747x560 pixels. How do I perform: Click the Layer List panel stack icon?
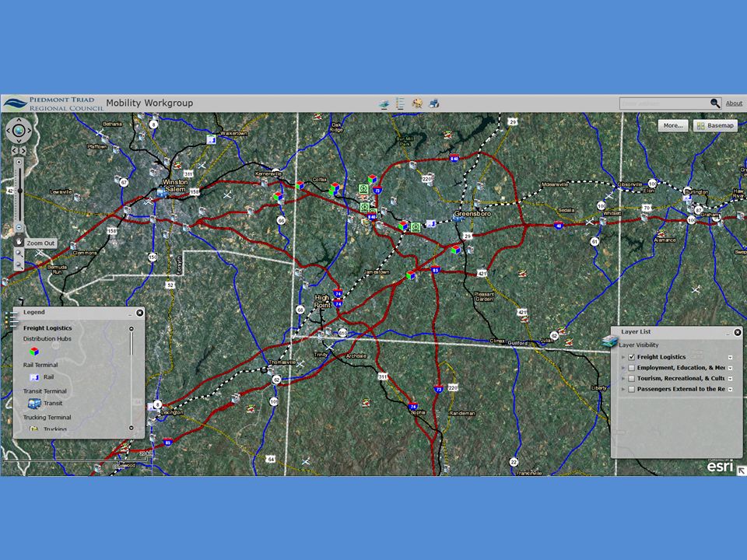[609, 341]
